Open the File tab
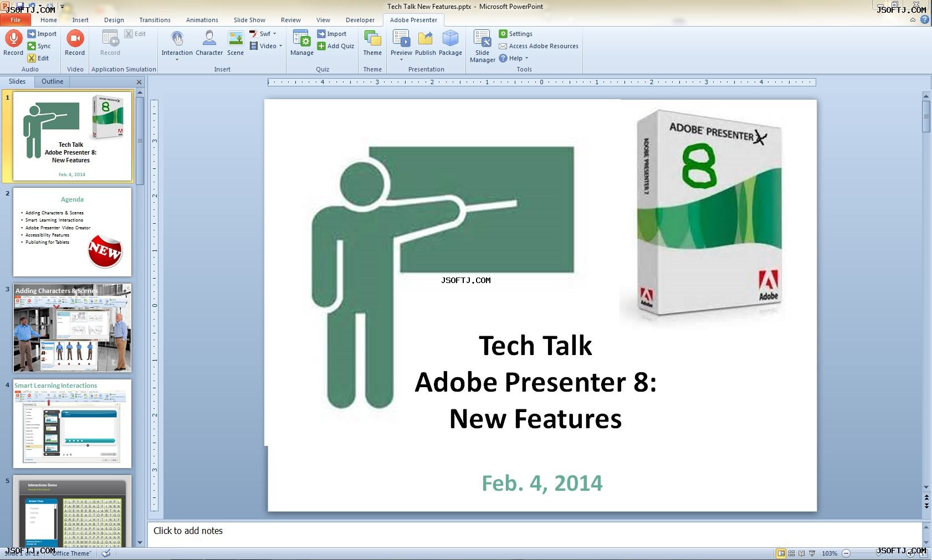 click(x=16, y=20)
